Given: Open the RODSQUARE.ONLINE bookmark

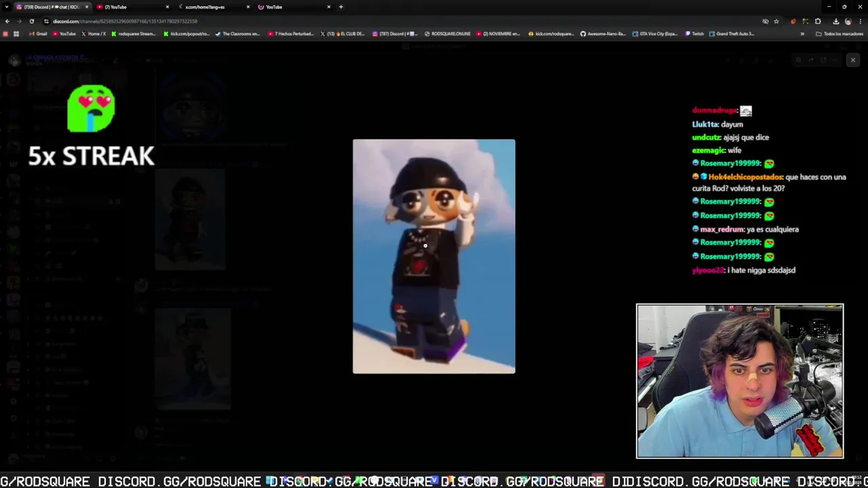Looking at the screenshot, I should coord(448,33).
